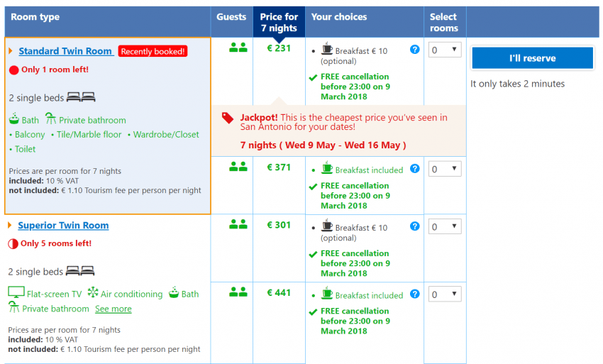Open room quantity dropdown for €301 rate
The width and height of the screenshot is (603, 364).
tap(445, 226)
